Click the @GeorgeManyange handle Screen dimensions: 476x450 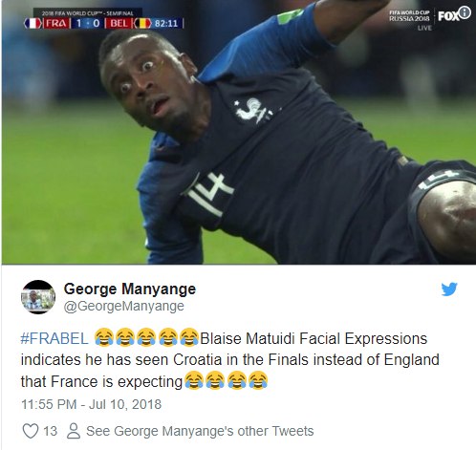124,306
